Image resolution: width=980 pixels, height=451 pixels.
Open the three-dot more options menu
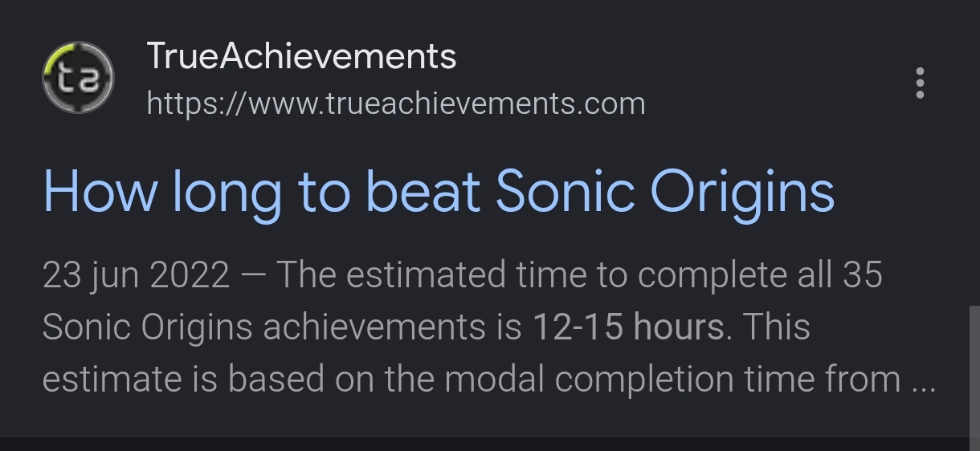[x=920, y=83]
